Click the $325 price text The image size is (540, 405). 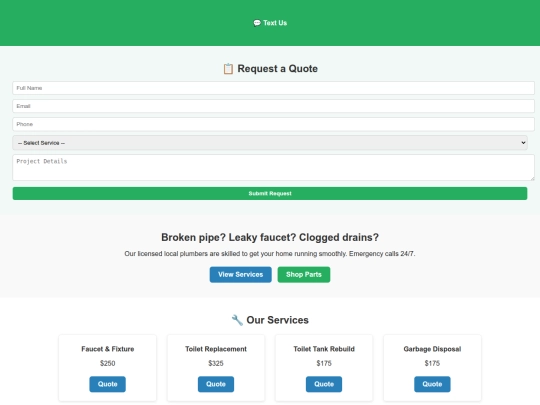[216, 363]
